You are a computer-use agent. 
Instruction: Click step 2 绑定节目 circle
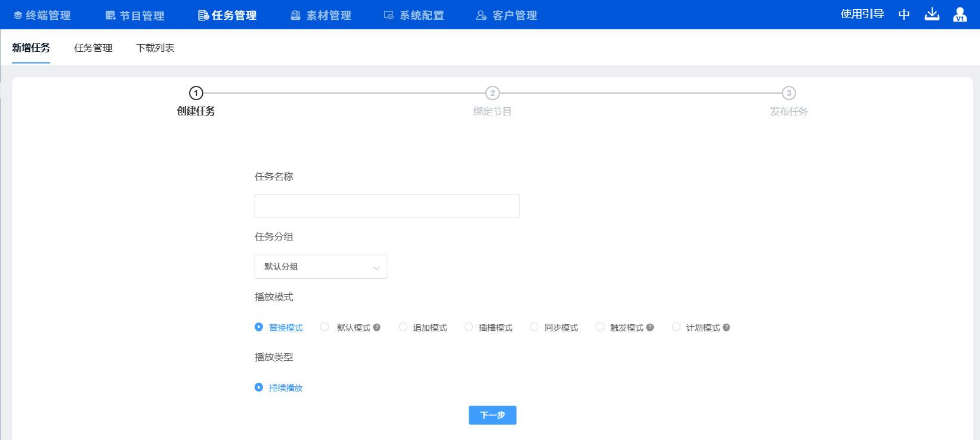[492, 93]
